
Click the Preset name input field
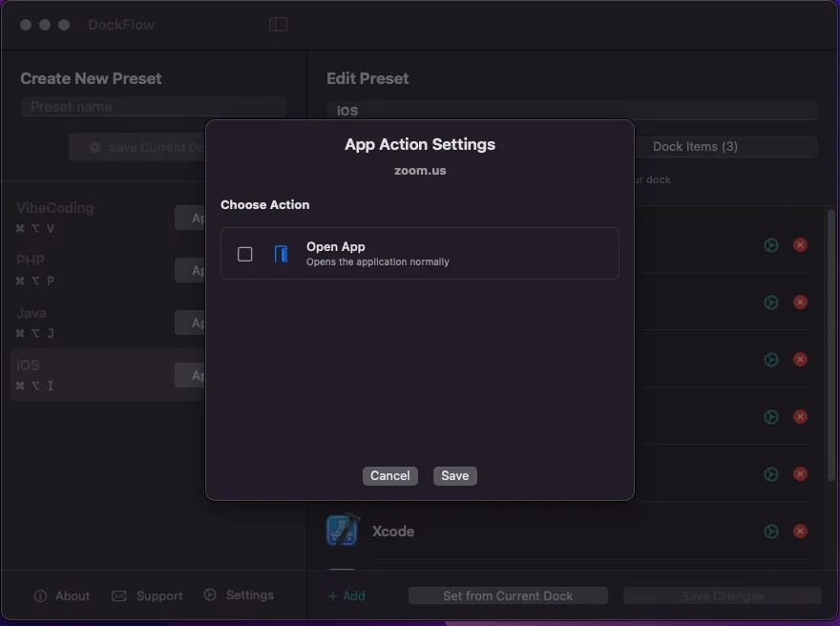coord(154,107)
